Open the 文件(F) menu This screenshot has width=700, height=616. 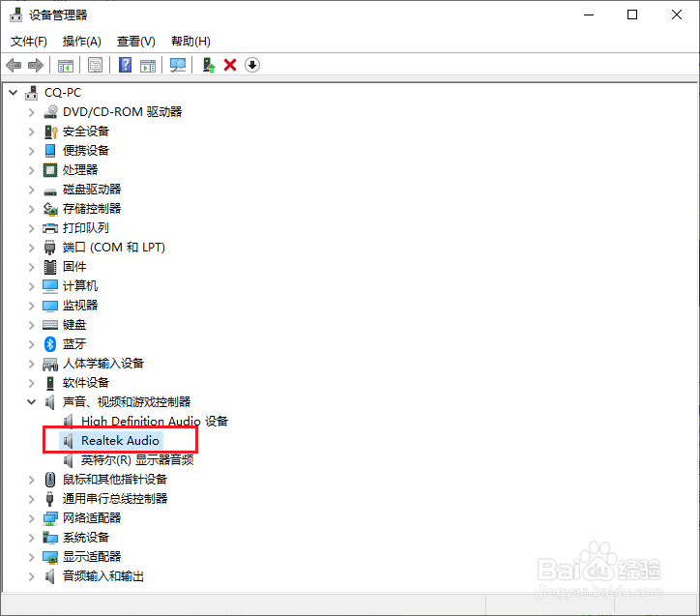(29, 42)
